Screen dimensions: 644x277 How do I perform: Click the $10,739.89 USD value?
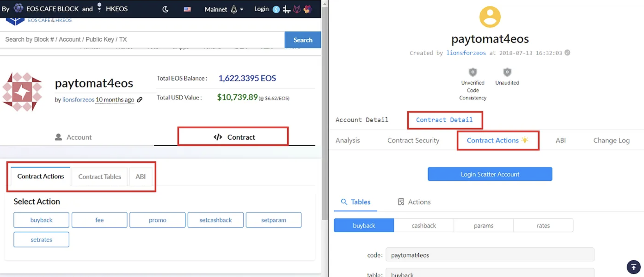[237, 97]
